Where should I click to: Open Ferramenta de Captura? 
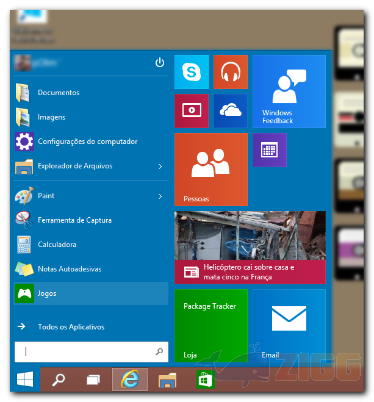coord(91,220)
